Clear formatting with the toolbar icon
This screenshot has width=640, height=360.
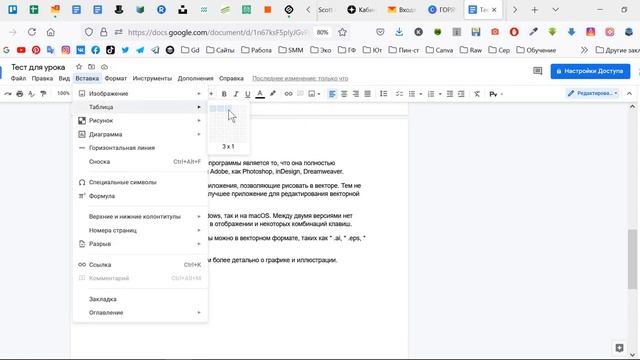point(477,94)
